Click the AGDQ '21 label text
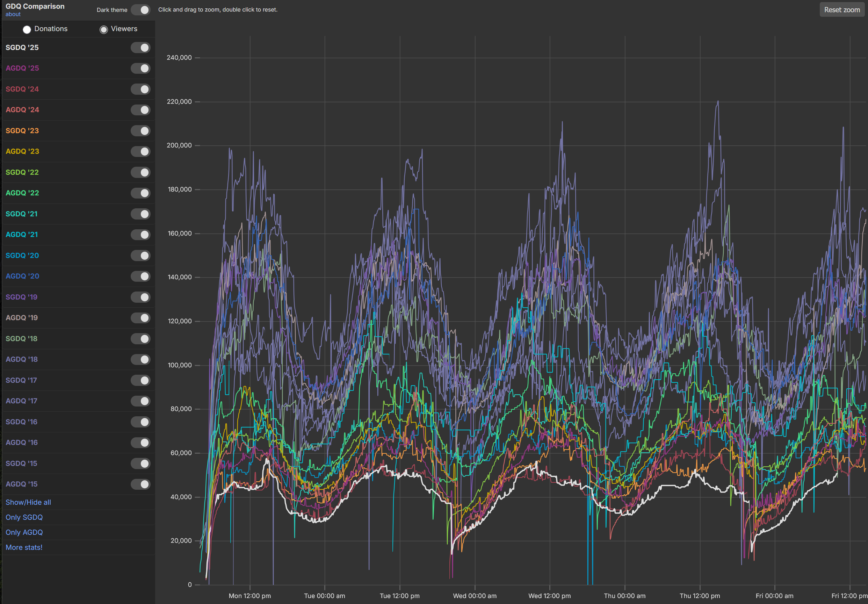 click(x=22, y=235)
